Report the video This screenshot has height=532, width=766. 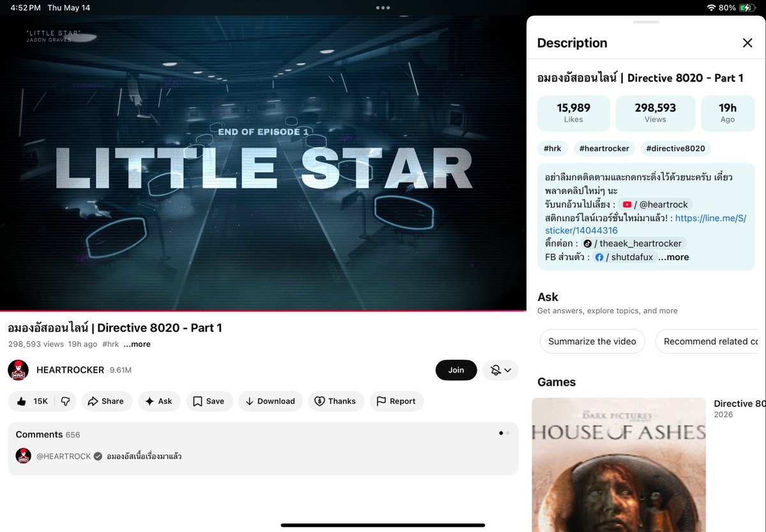[396, 401]
